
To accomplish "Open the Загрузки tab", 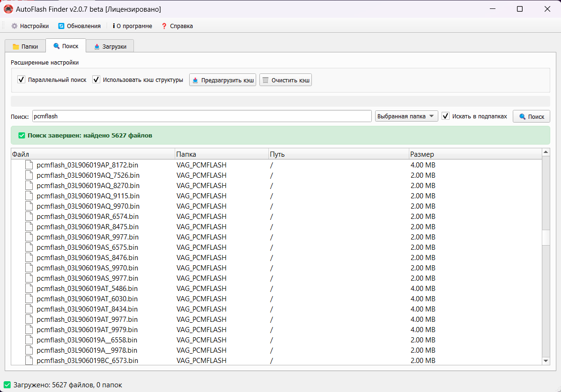I will (x=110, y=46).
